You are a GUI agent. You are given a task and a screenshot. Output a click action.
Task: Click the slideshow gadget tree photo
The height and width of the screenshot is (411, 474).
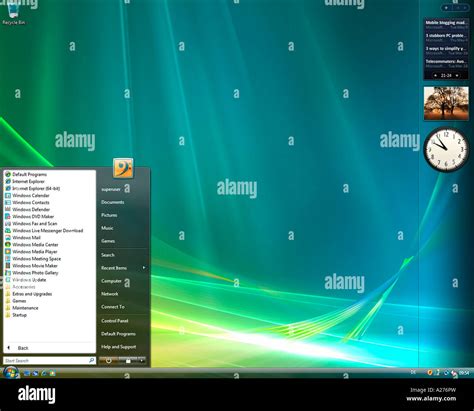446,103
